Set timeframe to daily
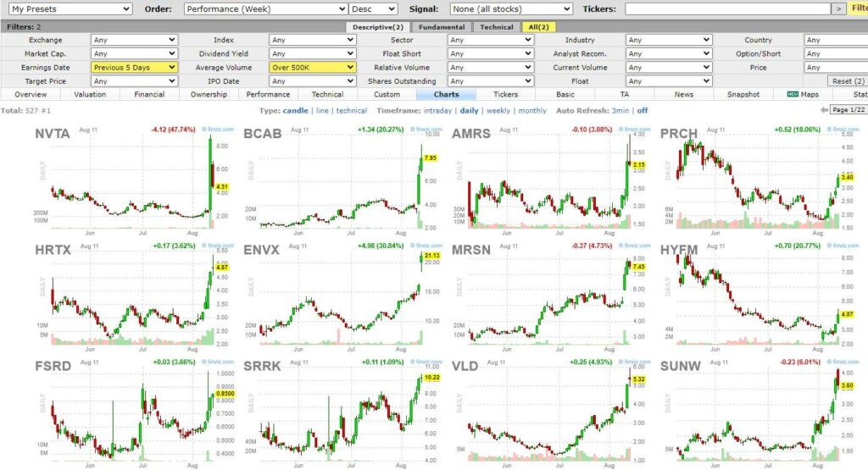 (x=469, y=111)
